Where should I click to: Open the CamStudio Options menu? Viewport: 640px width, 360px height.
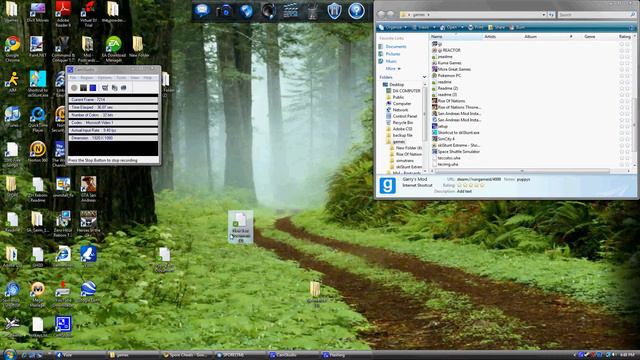pyautogui.click(x=105, y=78)
